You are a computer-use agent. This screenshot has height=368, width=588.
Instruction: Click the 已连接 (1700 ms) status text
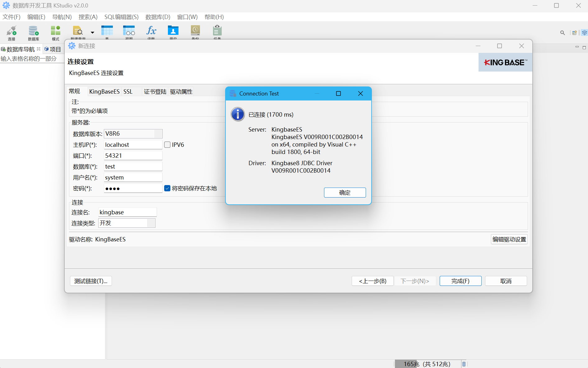click(x=271, y=114)
